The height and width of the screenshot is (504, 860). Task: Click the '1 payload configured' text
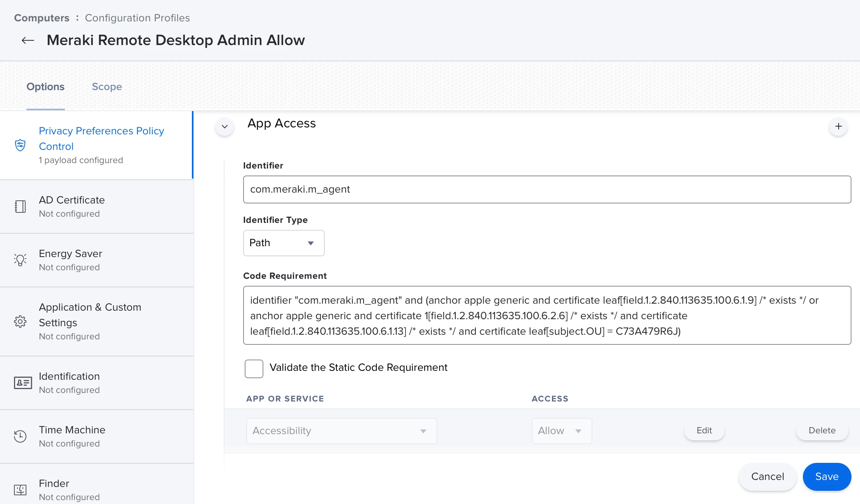point(81,160)
